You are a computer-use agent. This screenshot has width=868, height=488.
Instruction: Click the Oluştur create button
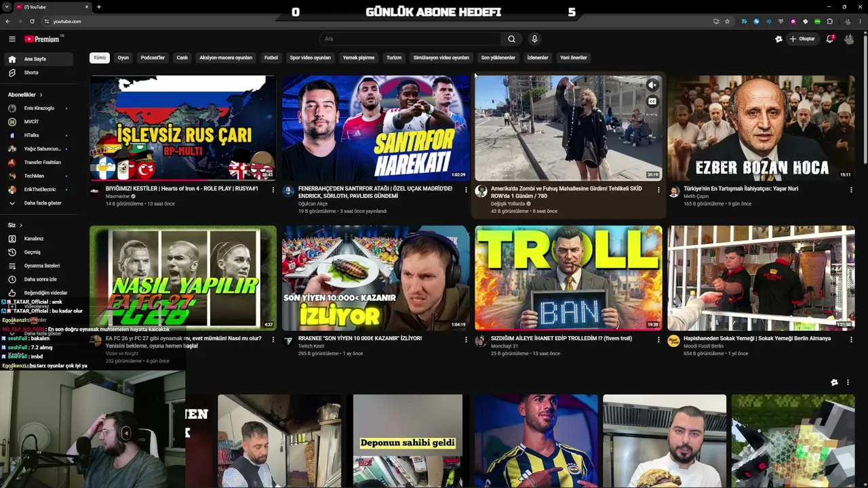coord(802,39)
